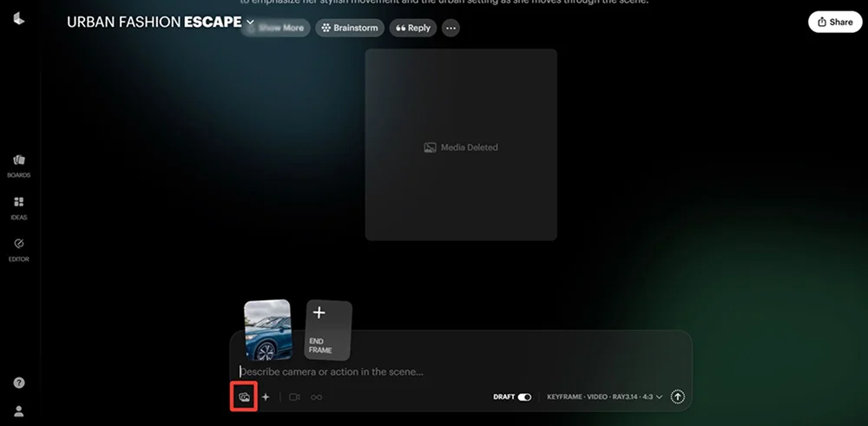
Task: Open the Boards section in sidebar
Action: 19,166
